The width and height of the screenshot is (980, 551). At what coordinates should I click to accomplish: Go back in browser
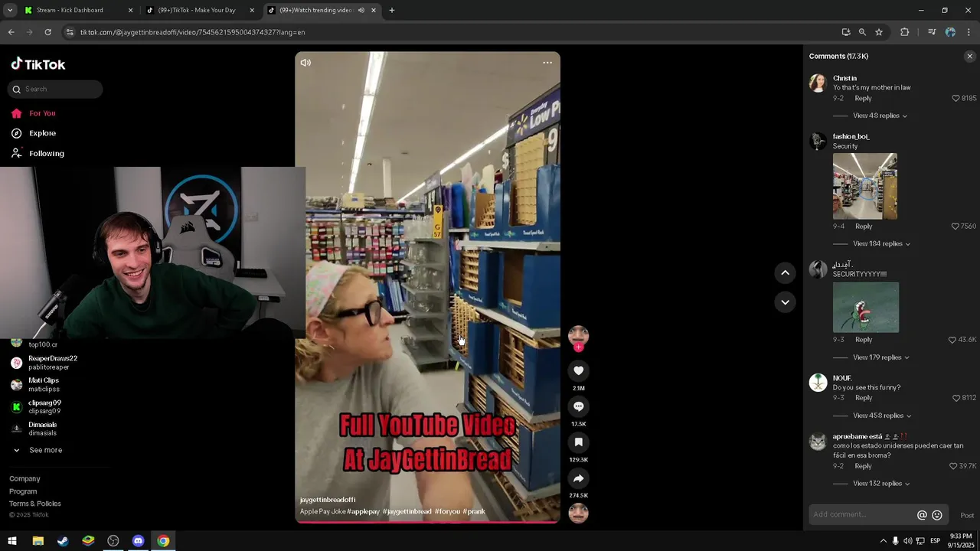click(x=11, y=32)
